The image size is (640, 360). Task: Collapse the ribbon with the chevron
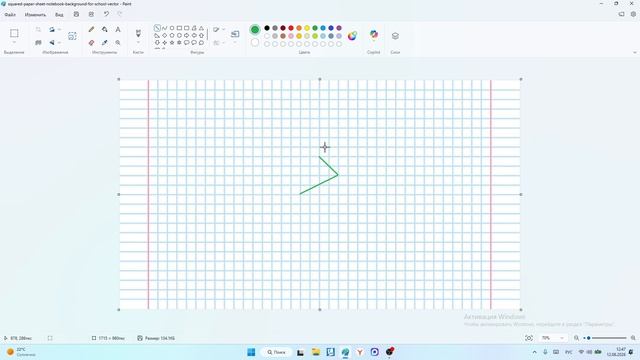pyautogui.click(x=634, y=52)
